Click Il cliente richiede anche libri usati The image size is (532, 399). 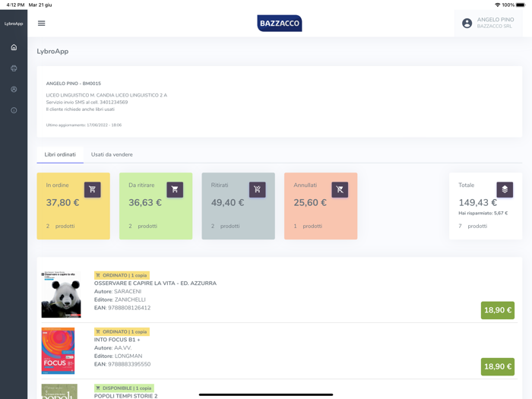81,109
